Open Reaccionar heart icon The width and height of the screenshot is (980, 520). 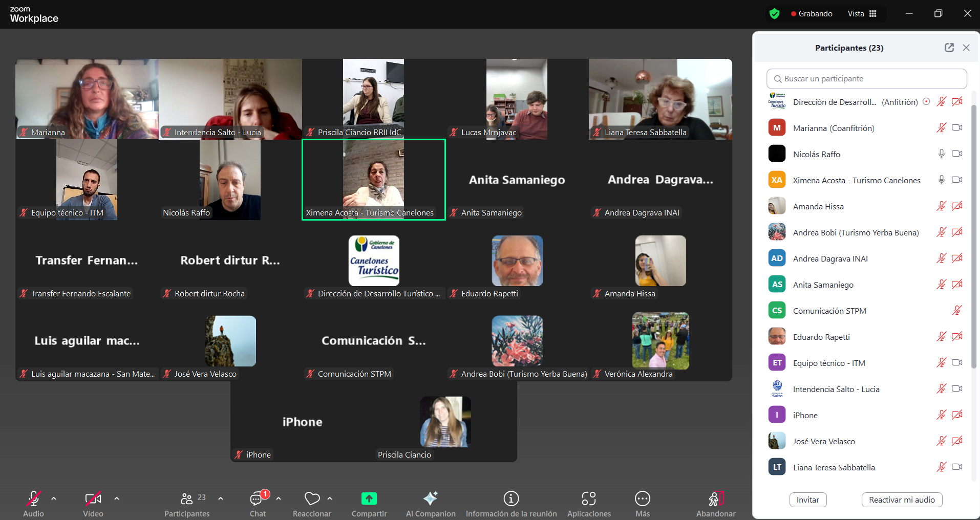coord(312,499)
